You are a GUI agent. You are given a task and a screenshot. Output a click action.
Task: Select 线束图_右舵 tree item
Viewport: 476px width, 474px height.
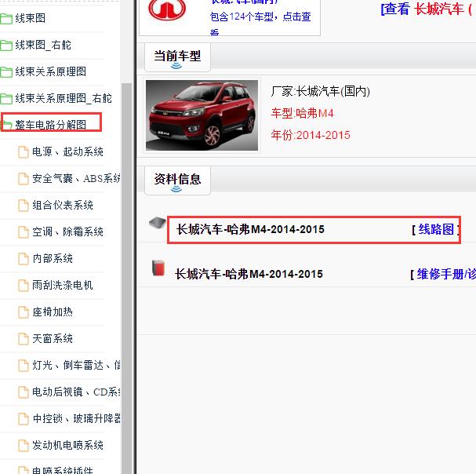tap(43, 45)
